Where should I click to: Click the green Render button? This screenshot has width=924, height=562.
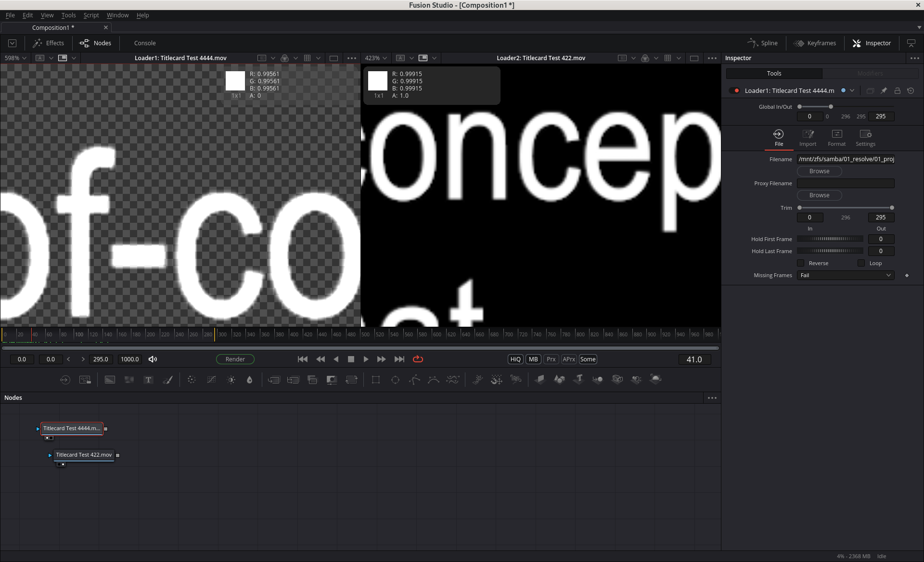point(235,359)
